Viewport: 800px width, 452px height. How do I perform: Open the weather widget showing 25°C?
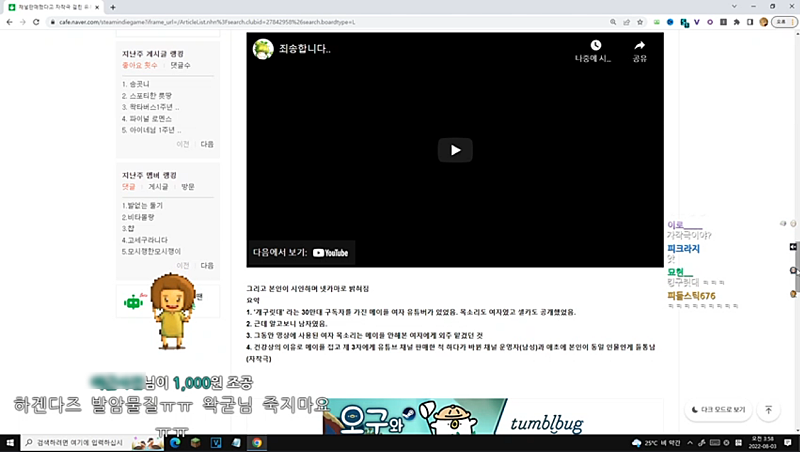click(x=656, y=443)
